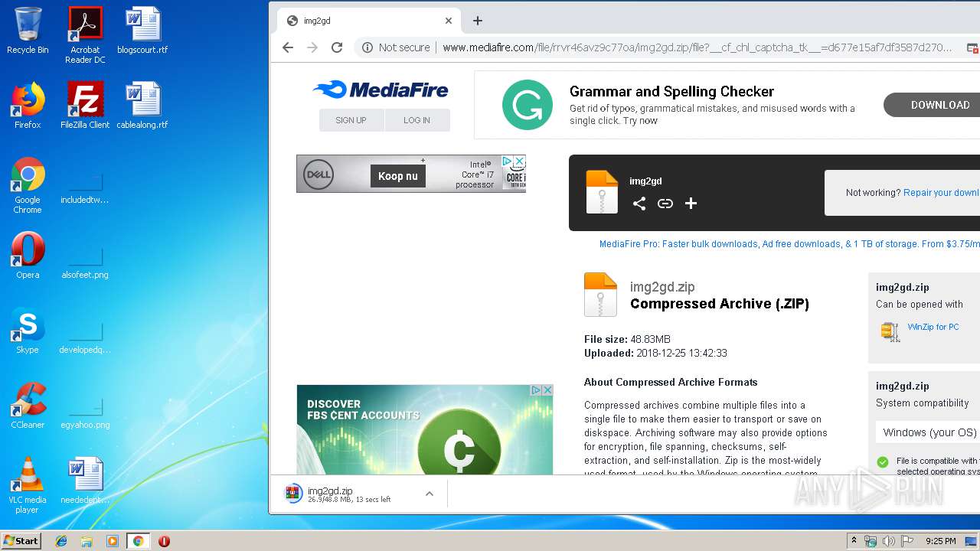Click the img2gd.zip ZIP file icon
The image size is (980, 551).
coord(600,294)
